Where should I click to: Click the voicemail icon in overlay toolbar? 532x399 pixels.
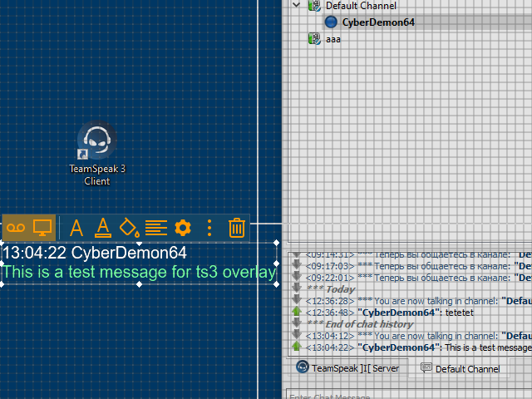[16, 228]
